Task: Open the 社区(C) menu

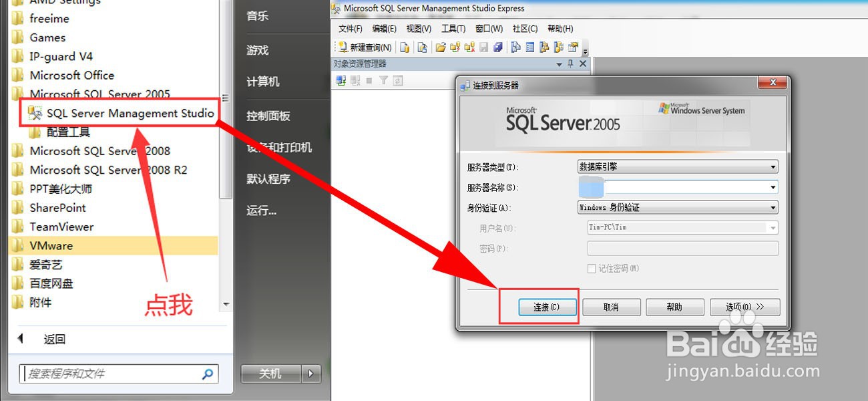Action: [525, 29]
